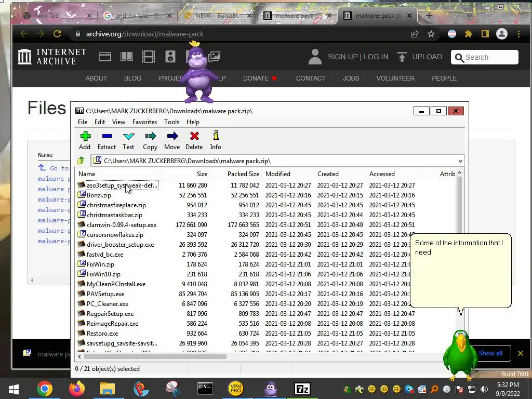Select driver_booster_setup.exe
Viewport: 532px width, 399px height.
(120, 245)
